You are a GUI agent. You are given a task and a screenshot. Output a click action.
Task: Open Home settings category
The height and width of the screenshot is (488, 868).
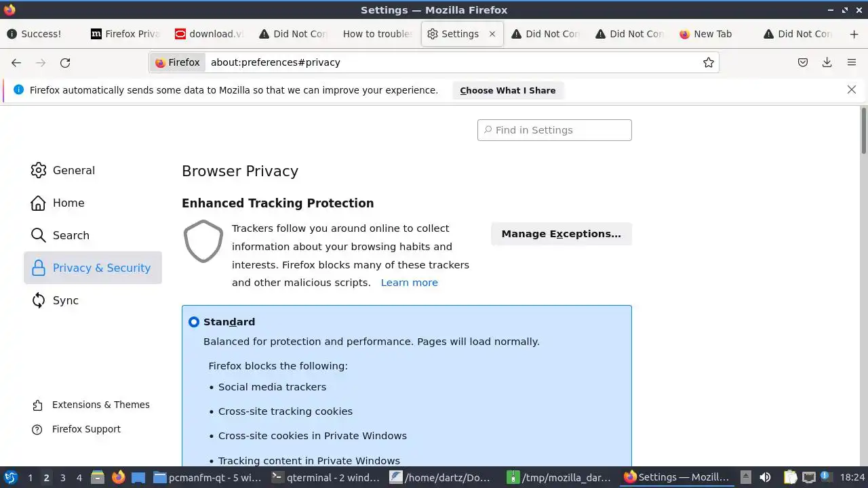(93, 203)
